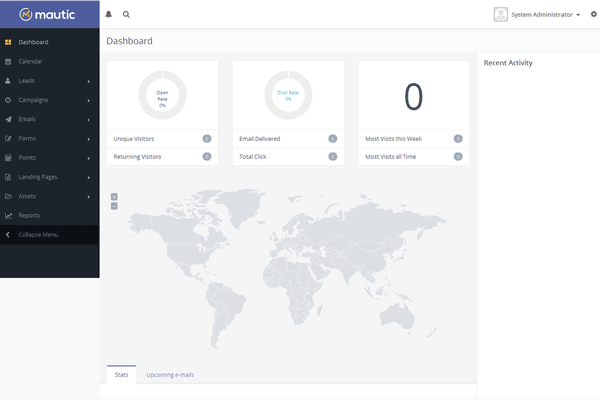Viewport: 600px width, 400px height.
Task: Click the Dashboard grid icon
Action: point(8,42)
